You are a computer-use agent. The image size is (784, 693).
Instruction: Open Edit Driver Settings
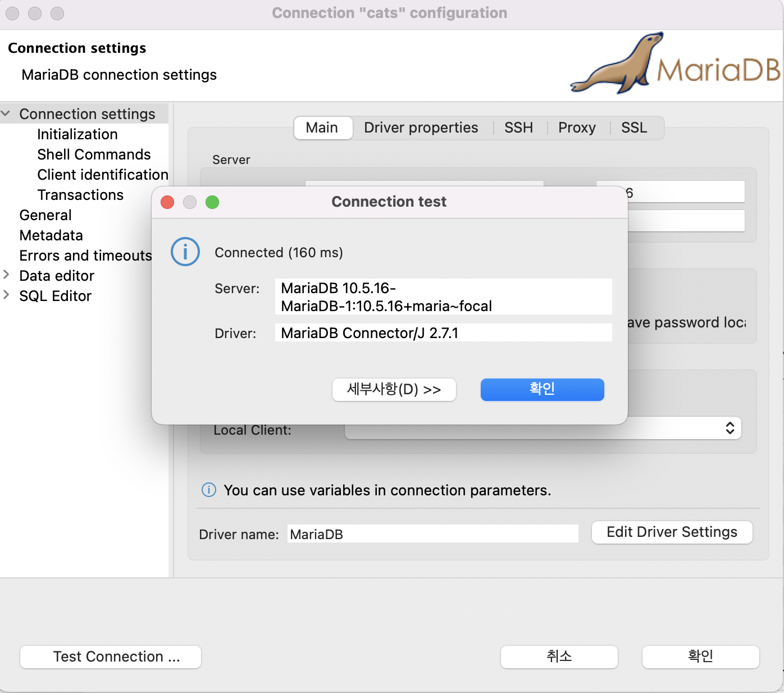[x=672, y=532]
